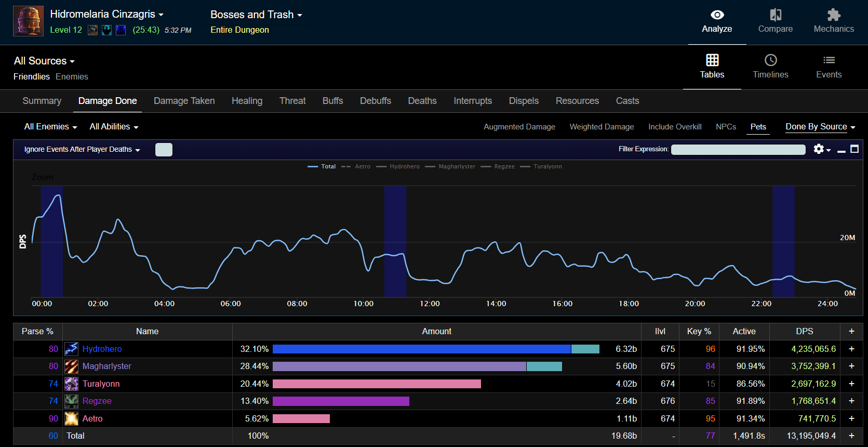This screenshot has width=868, height=447.
Task: Open Hydrohero player link
Action: click(102, 349)
